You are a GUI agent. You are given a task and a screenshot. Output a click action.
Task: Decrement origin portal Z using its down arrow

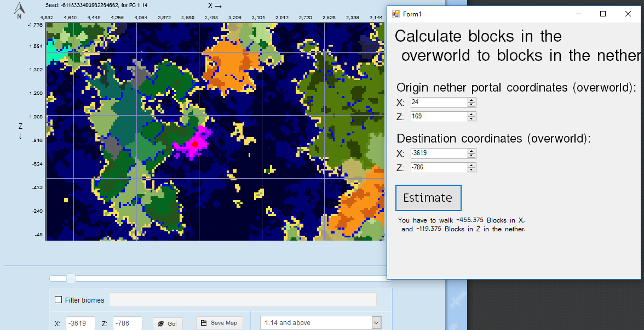click(472, 119)
